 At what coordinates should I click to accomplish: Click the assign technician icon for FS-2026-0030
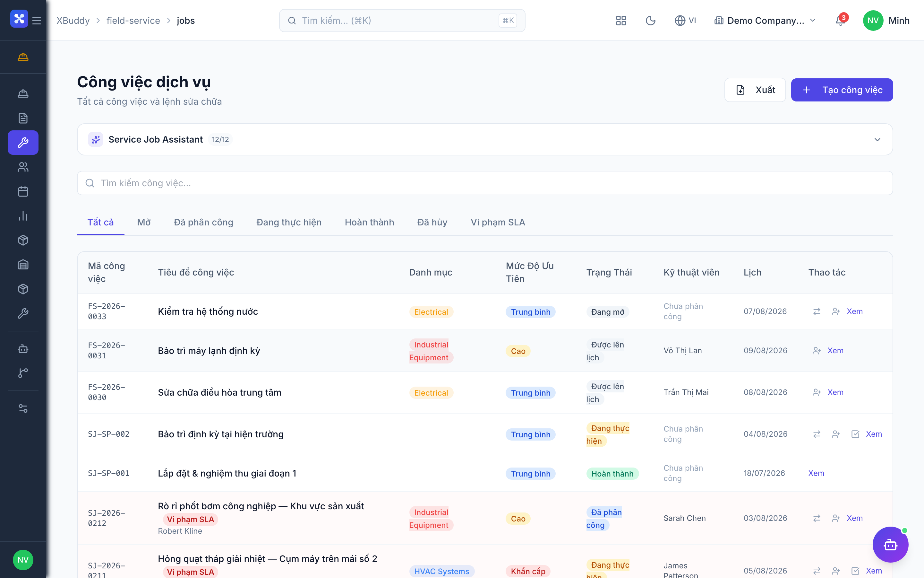pos(817,393)
